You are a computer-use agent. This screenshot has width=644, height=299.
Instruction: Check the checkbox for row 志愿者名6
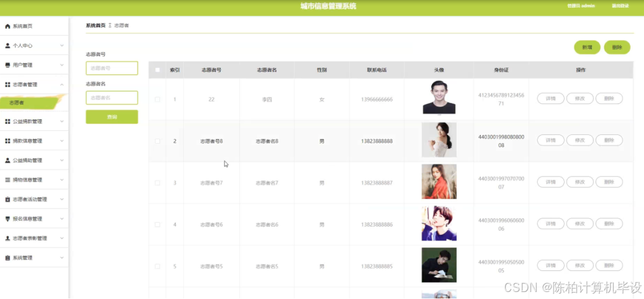[x=157, y=225]
